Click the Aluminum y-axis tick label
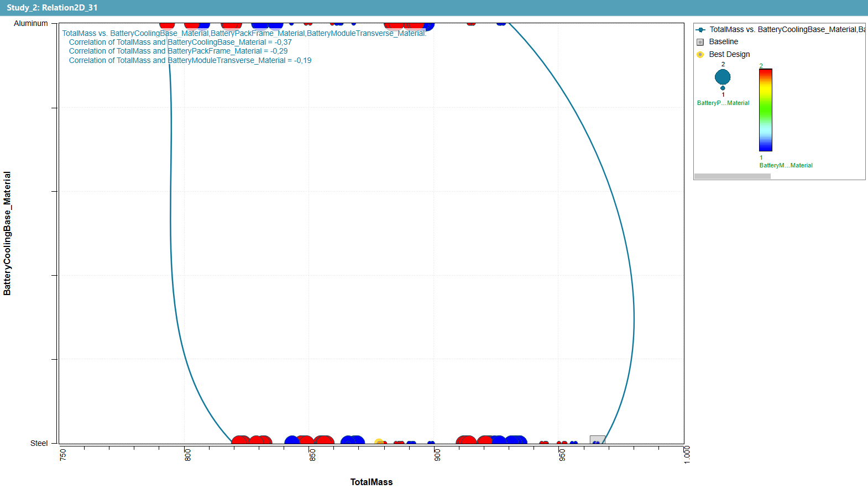The width and height of the screenshot is (868, 489). click(31, 24)
